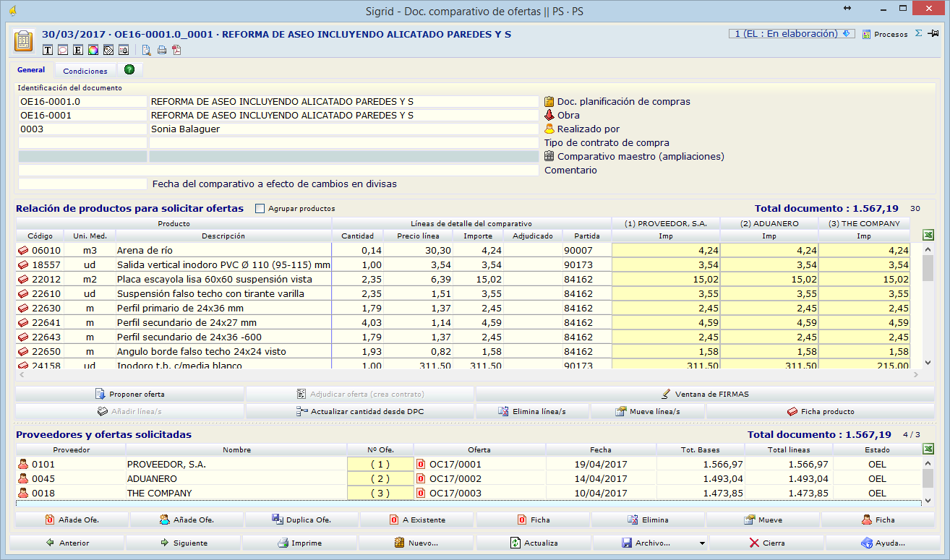Click the double-arrow icon in title bar
This screenshot has height=560, width=950.
coord(848,9)
